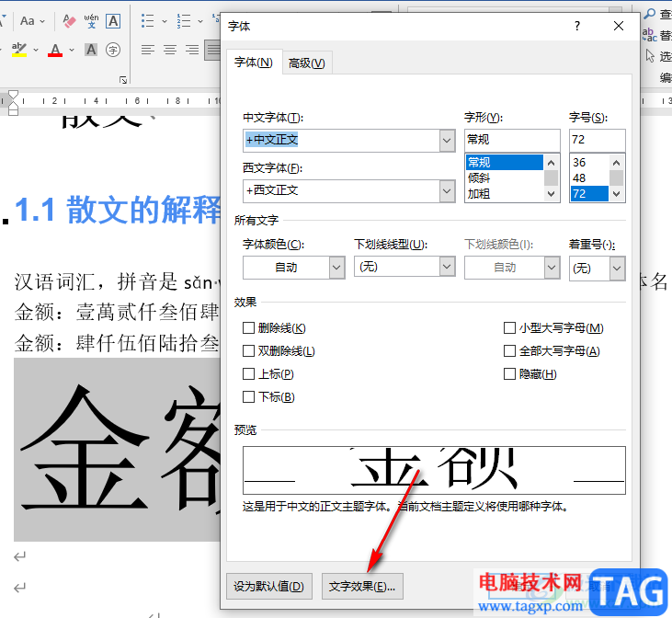Click the text highlight color icon
Viewport: 672px width, 618px height.
[x=19, y=50]
